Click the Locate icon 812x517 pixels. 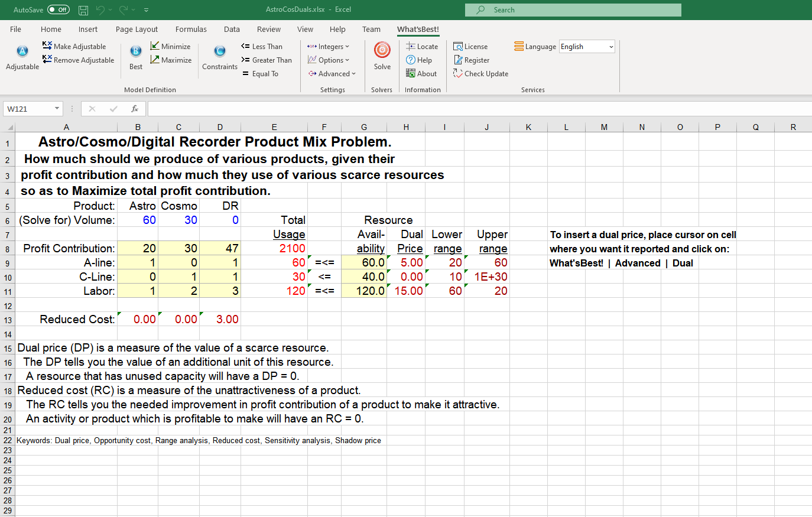point(411,46)
